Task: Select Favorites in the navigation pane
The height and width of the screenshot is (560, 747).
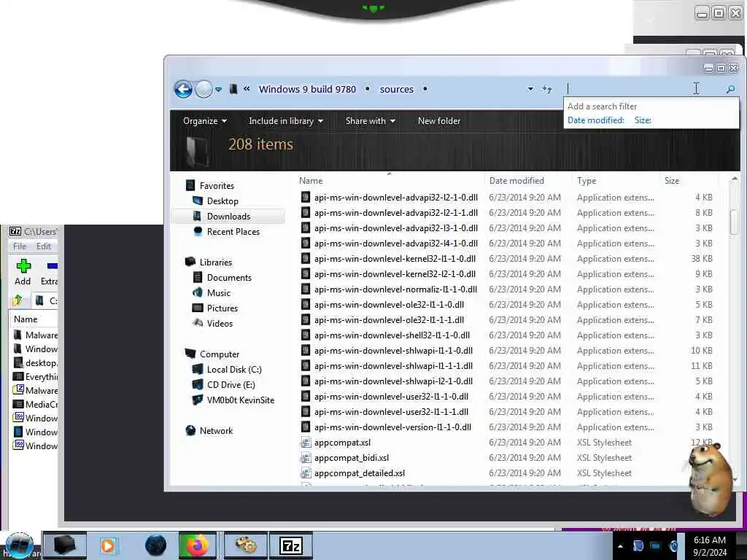Action: point(217,186)
